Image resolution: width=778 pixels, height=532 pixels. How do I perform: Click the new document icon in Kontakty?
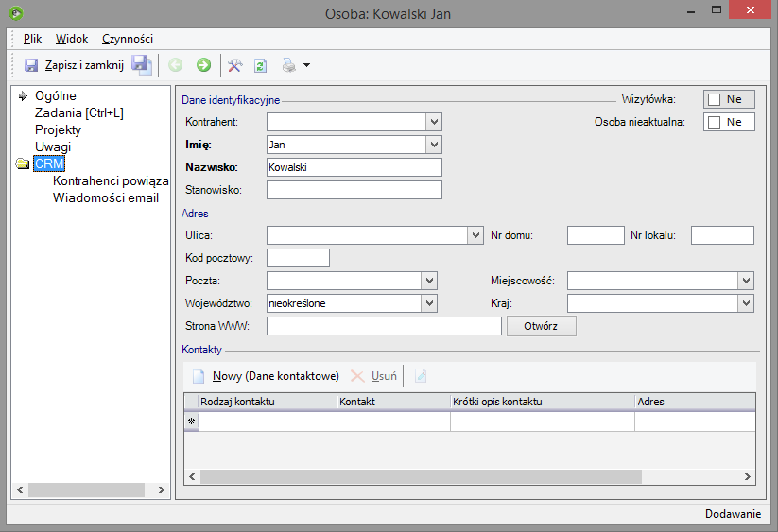(199, 376)
